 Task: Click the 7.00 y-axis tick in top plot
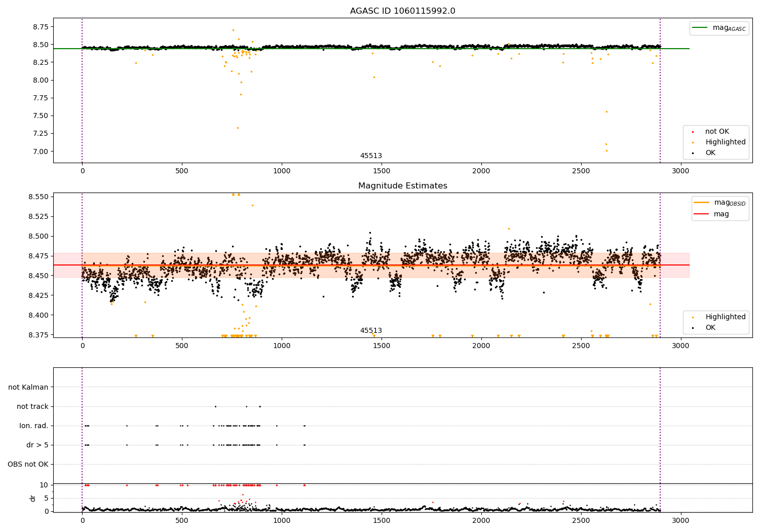[x=40, y=151]
